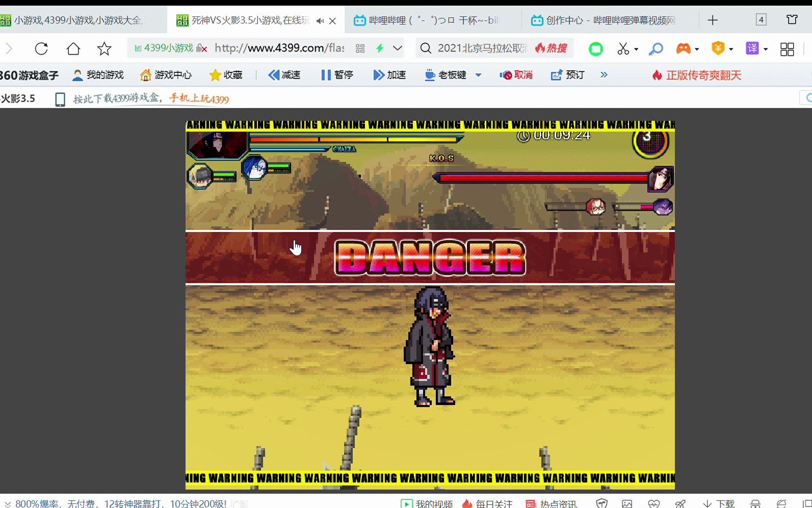
Task: Open 每日关注 in the status bar
Action: 487,504
